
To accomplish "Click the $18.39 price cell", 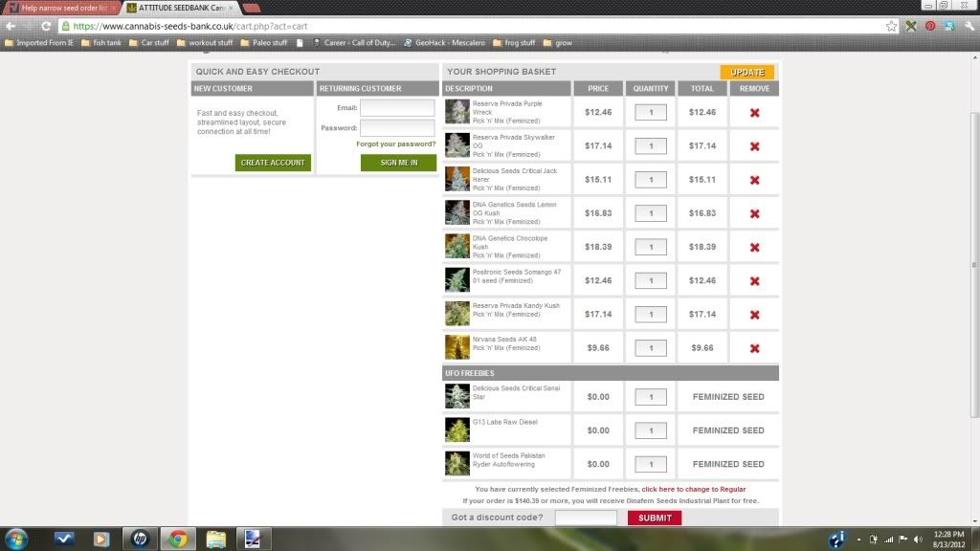I will coord(598,247).
